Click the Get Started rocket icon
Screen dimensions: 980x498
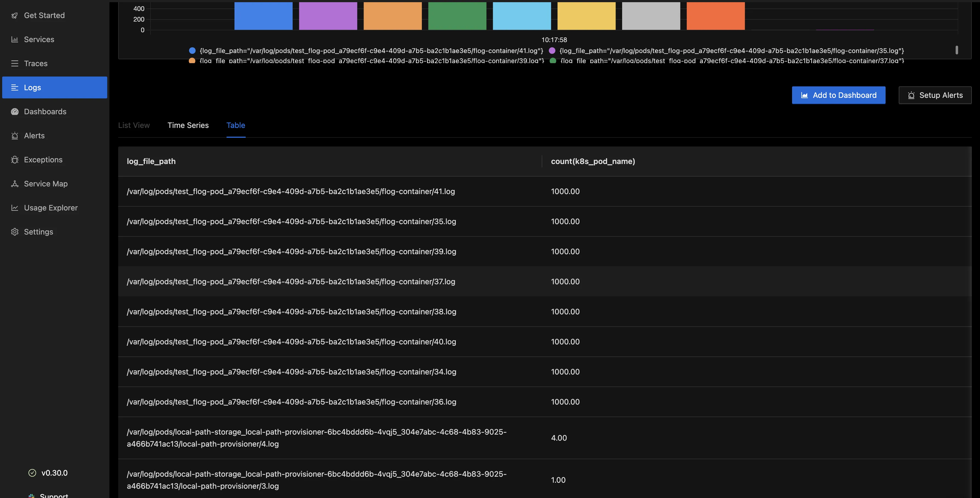pos(15,16)
